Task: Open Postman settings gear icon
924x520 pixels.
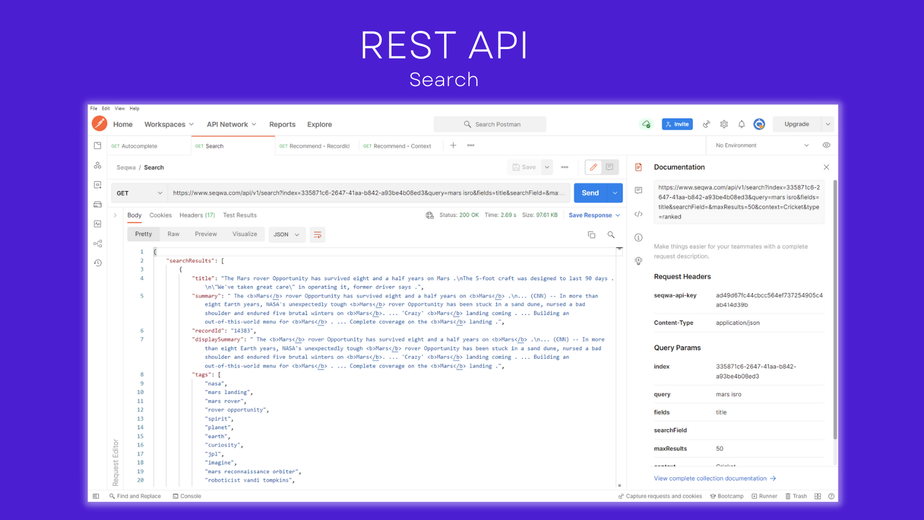Action: point(724,124)
